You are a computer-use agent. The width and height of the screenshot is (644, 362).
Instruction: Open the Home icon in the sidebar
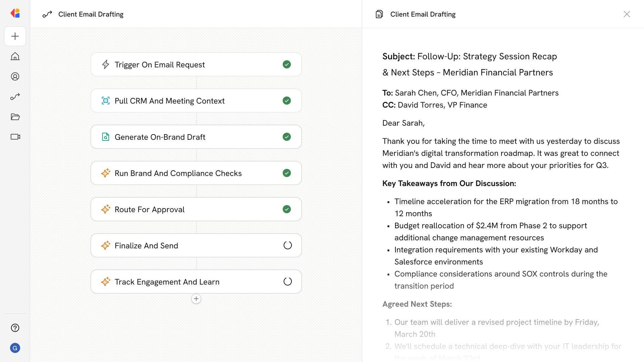[15, 56]
